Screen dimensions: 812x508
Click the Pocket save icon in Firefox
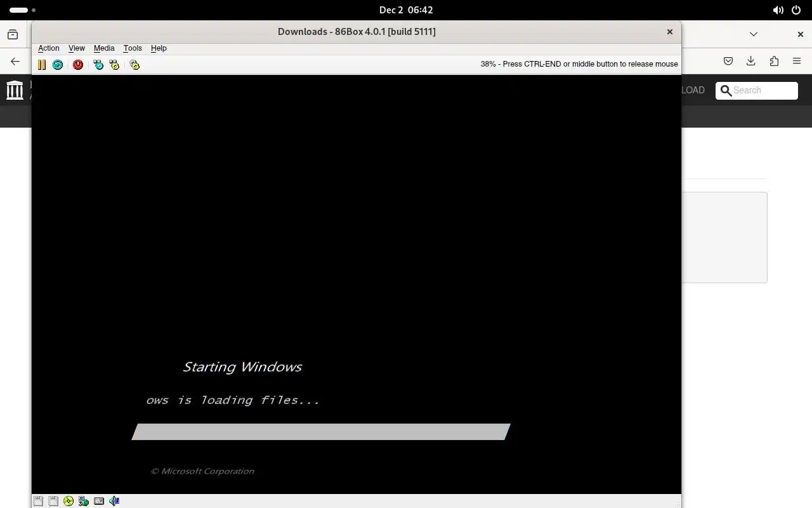pos(728,61)
